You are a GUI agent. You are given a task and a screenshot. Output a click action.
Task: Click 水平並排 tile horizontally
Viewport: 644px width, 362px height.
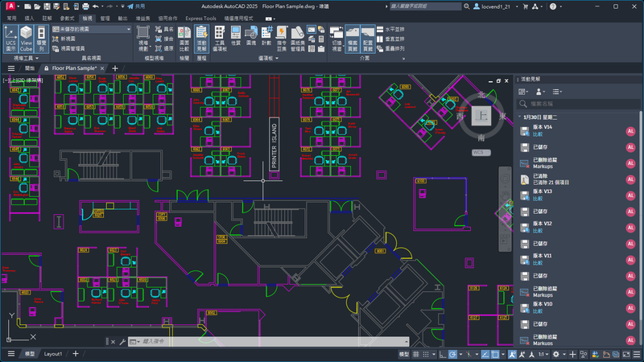390,29
